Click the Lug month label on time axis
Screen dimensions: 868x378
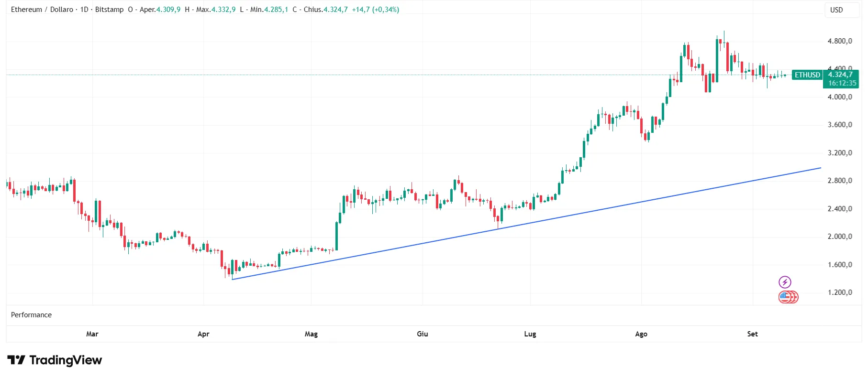coord(530,334)
